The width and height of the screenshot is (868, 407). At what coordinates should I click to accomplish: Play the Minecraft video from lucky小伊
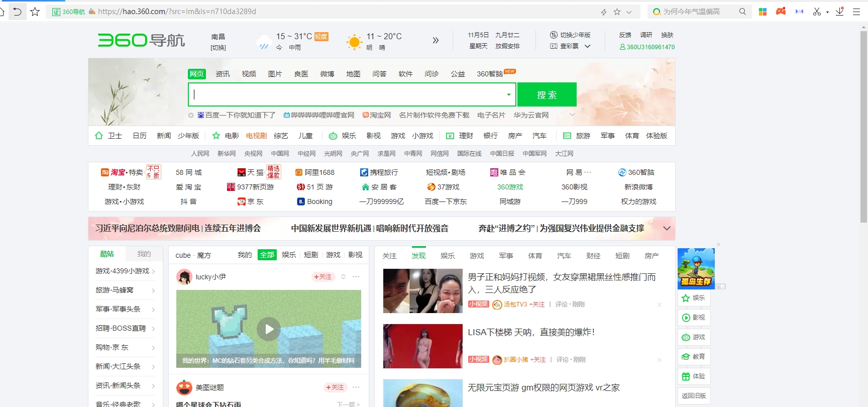click(269, 329)
